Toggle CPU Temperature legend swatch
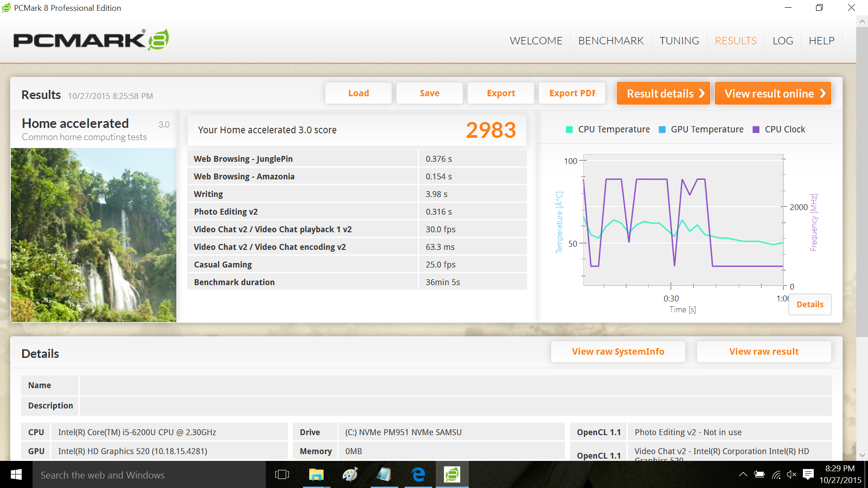The height and width of the screenshot is (488, 868). 569,130
